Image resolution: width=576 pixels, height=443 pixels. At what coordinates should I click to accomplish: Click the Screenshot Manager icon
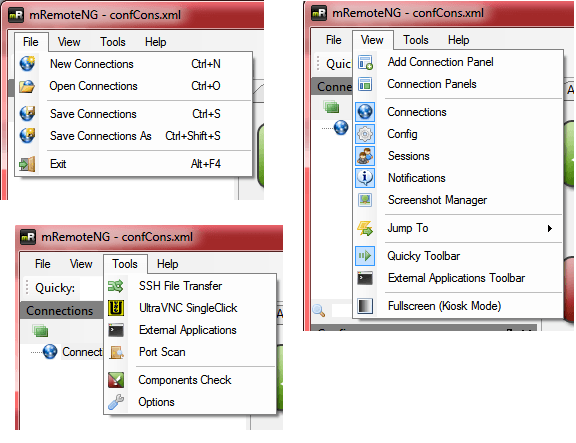[x=365, y=200]
